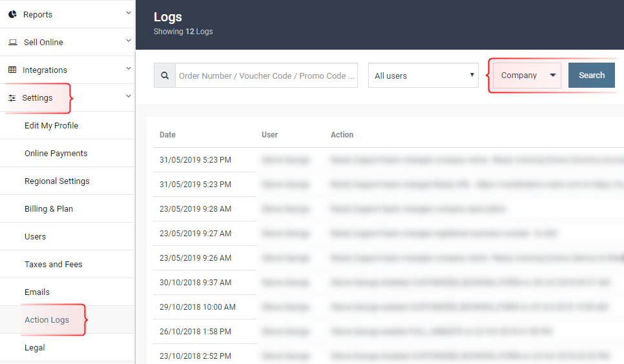Click the magnifier icon beside search field
Screen dimensions: 624x364
165,75
